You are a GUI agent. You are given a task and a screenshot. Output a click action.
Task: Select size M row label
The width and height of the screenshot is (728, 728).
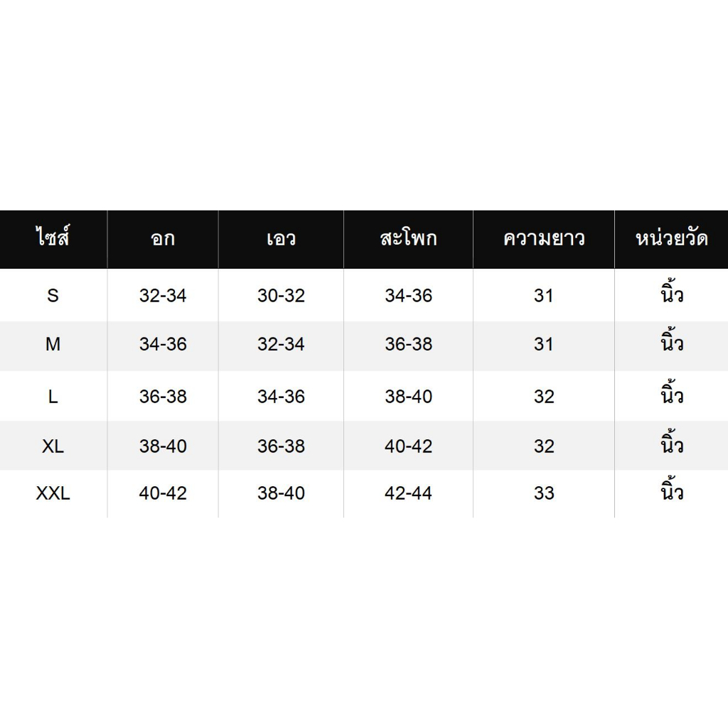pyautogui.click(x=53, y=344)
